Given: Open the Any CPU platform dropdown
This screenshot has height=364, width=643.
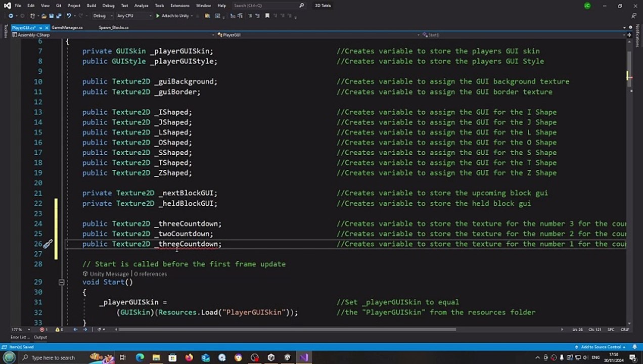Looking at the screenshot, I should (134, 16).
